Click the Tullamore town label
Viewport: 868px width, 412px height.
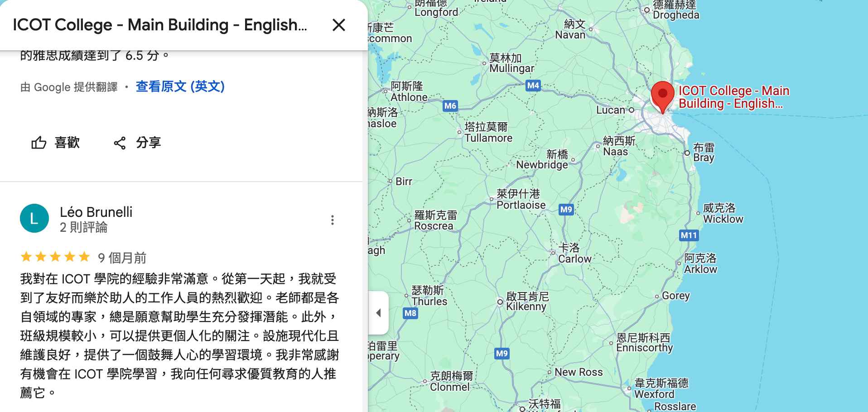(x=488, y=132)
